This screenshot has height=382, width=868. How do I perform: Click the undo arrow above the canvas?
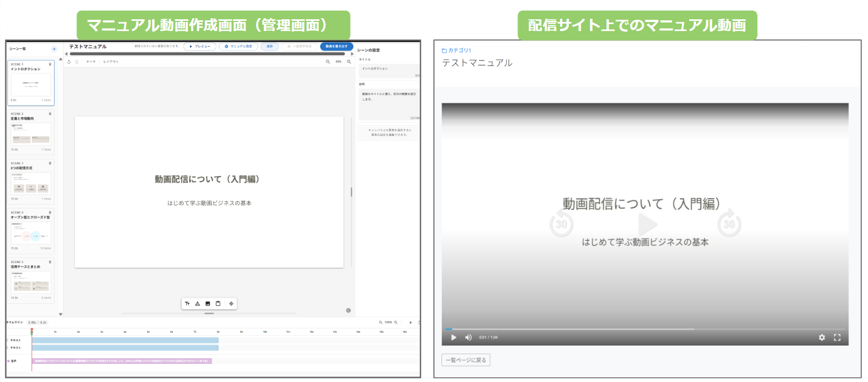(x=69, y=62)
